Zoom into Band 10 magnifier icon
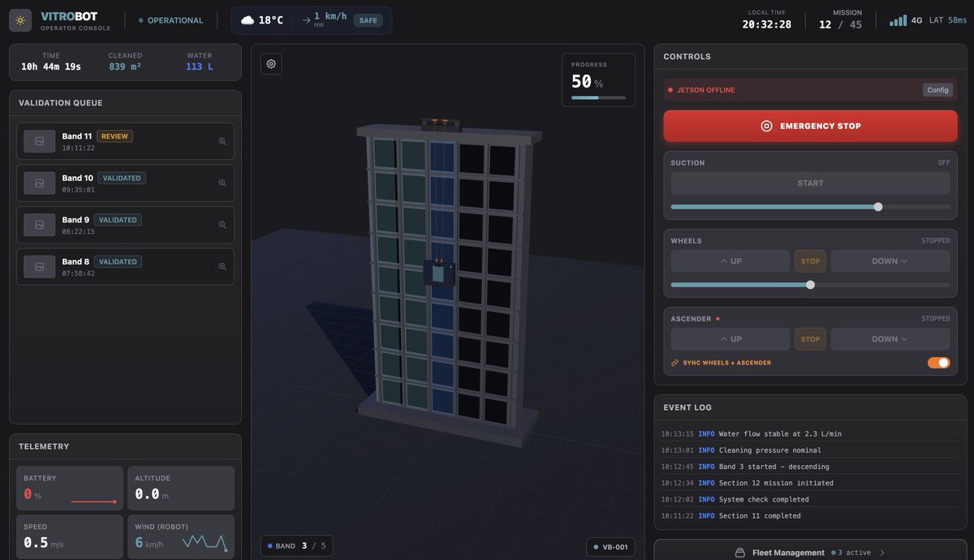The height and width of the screenshot is (560, 974). (x=222, y=183)
